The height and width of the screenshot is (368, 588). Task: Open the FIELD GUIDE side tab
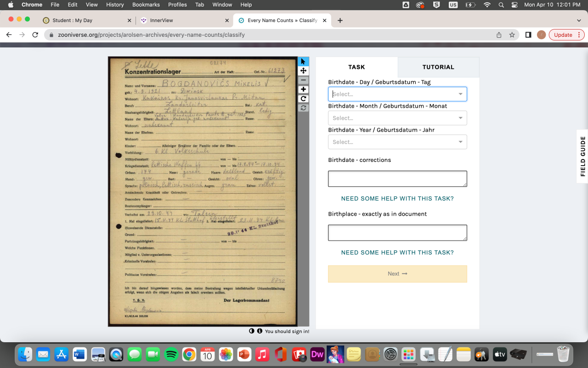582,156
